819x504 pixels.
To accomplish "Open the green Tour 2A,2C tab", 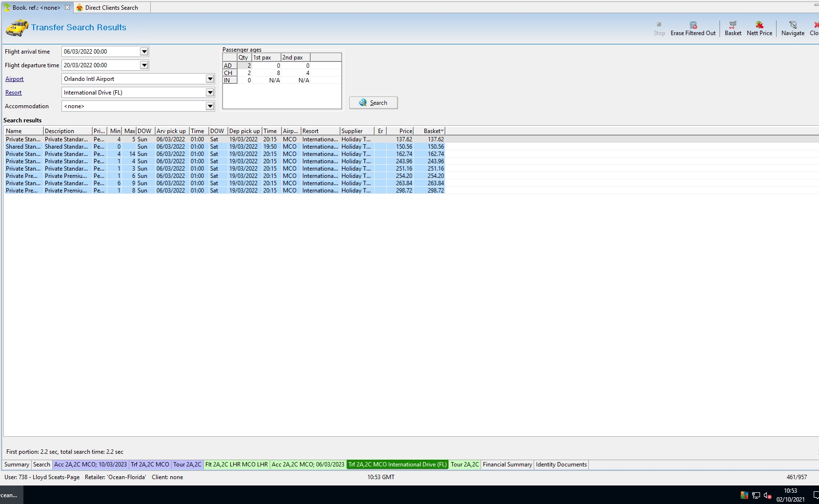I will (x=464, y=465).
